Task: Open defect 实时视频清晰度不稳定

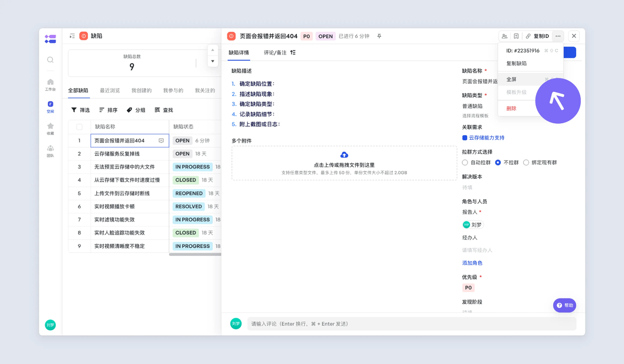Action: [x=120, y=246]
